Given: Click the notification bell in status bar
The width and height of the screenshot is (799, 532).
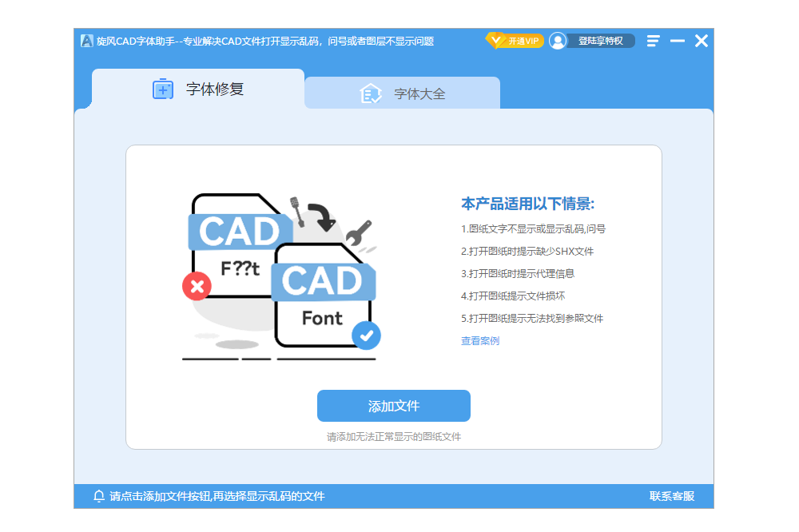Looking at the screenshot, I should pos(99,496).
